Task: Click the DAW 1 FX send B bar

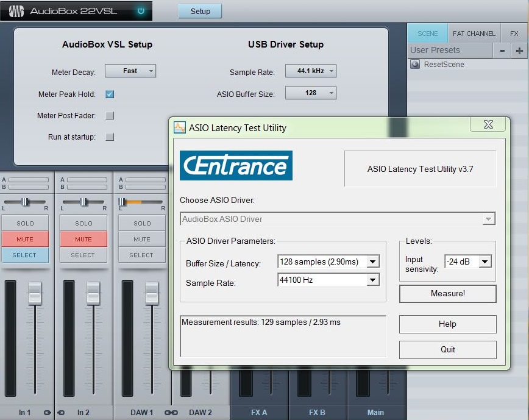Action: tap(146, 187)
